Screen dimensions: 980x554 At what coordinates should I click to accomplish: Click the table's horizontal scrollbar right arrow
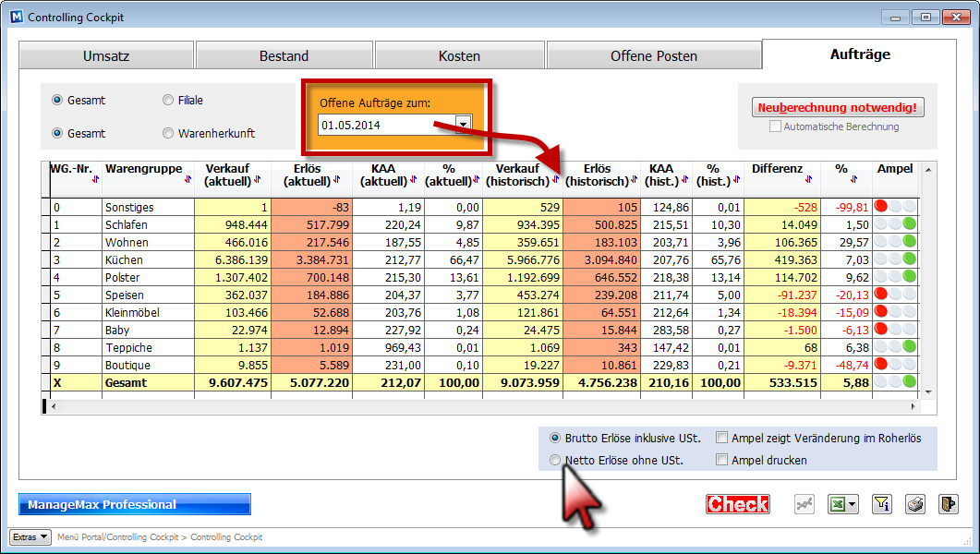(913, 406)
